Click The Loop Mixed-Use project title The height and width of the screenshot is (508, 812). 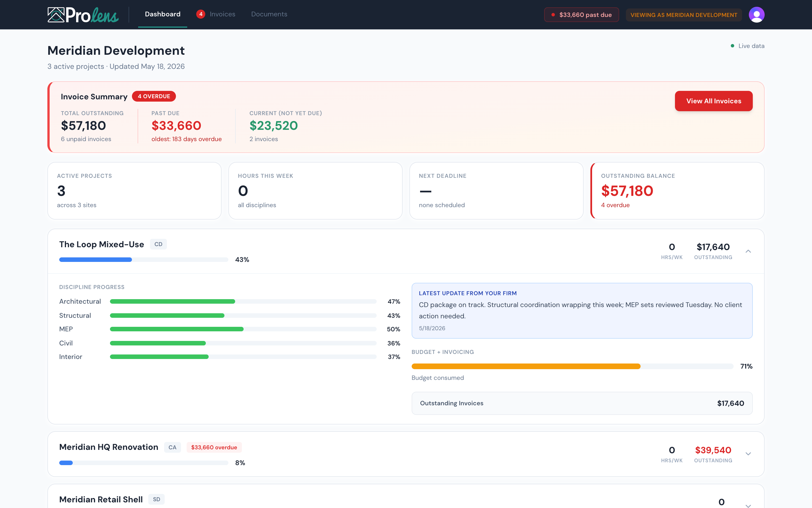(x=102, y=244)
